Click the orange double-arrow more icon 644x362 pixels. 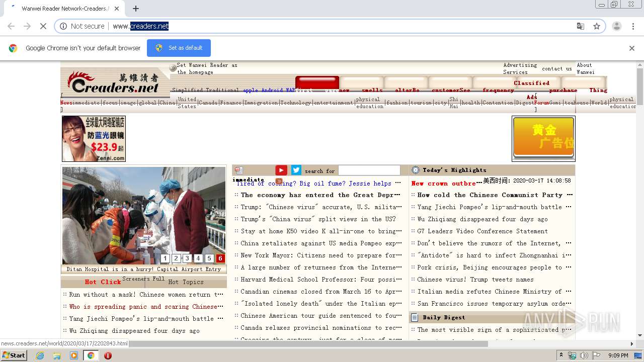pyautogui.click(x=279, y=181)
